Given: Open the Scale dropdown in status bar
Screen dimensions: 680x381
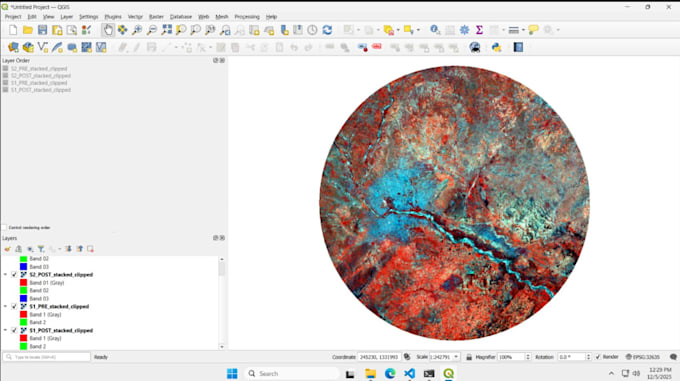Looking at the screenshot, I should click(x=456, y=357).
